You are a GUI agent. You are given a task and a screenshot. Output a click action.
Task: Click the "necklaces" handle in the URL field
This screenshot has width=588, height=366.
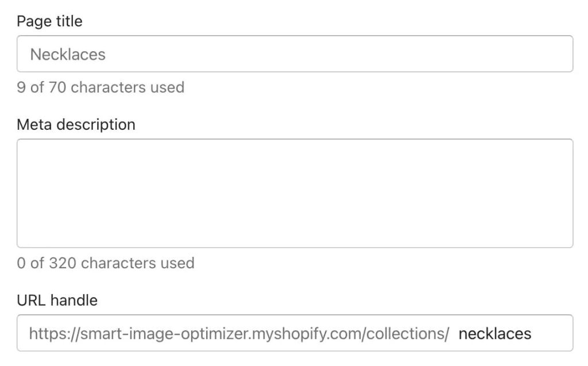point(495,333)
